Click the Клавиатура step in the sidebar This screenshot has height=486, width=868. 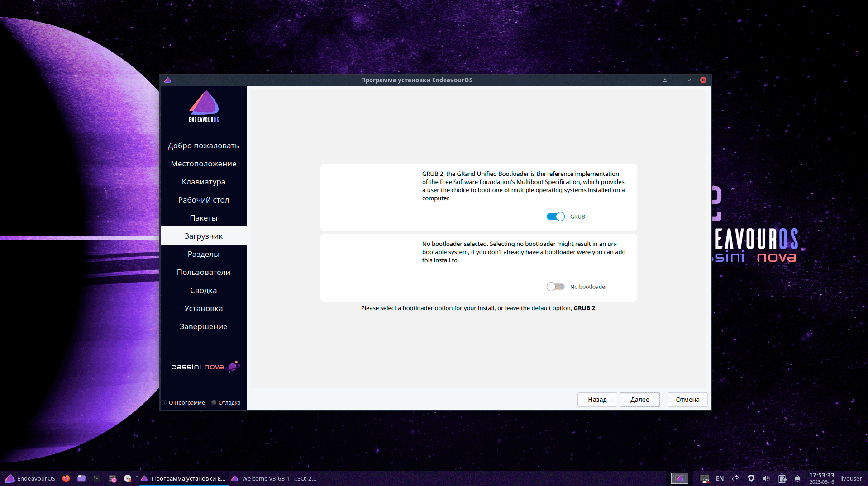(204, 182)
